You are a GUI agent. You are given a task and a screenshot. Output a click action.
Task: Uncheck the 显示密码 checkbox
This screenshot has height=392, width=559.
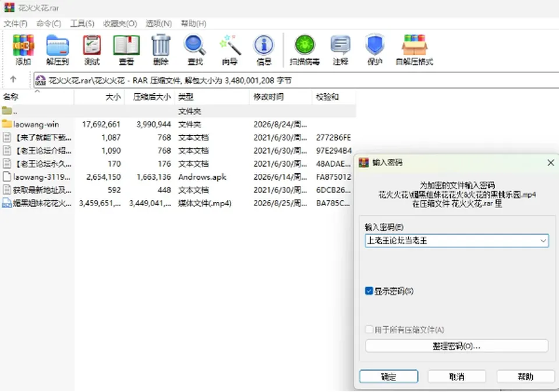369,291
